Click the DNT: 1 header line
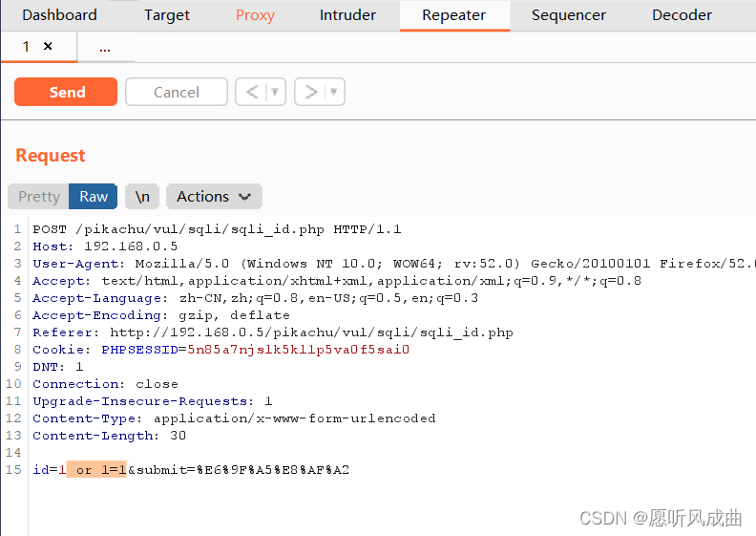 [58, 367]
